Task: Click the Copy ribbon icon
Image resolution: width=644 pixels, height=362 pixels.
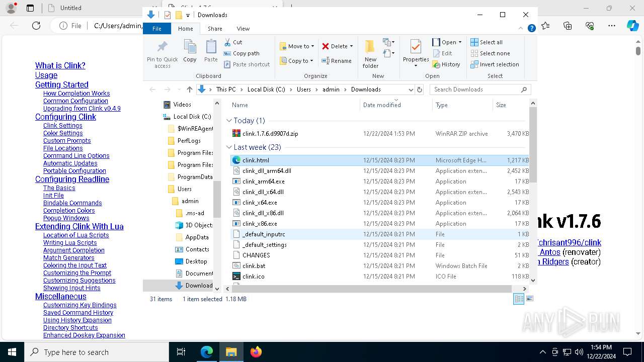Action: coord(190,51)
